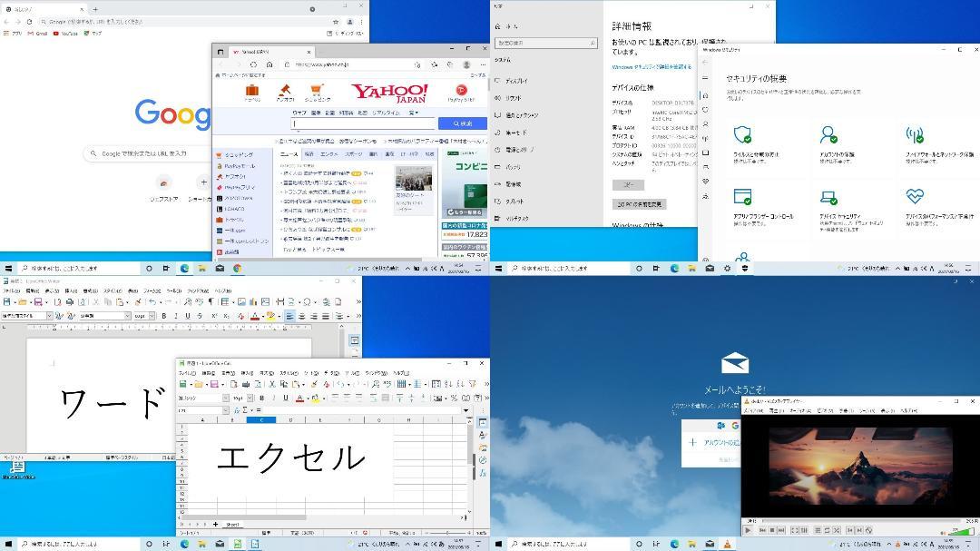Adjust the VLC volume slider
Image resolution: width=980 pixels, height=551 pixels.
click(x=961, y=531)
